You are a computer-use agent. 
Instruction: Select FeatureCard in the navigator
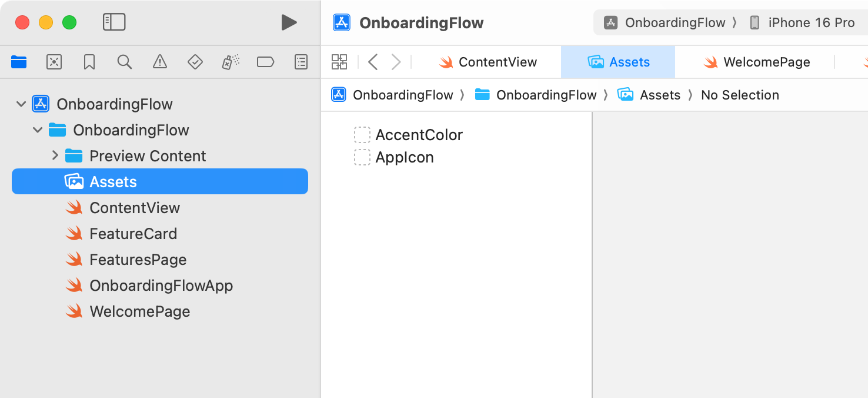tap(133, 233)
